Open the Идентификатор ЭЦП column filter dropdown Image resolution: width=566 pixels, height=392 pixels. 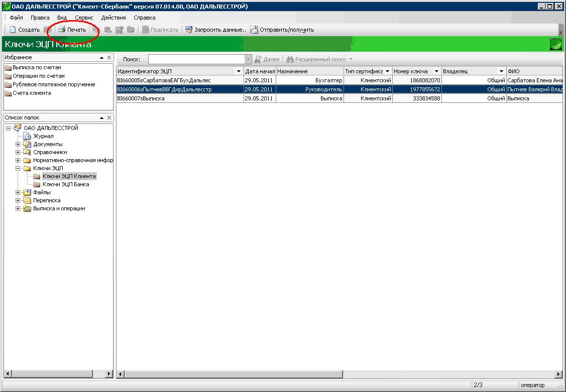click(x=239, y=71)
